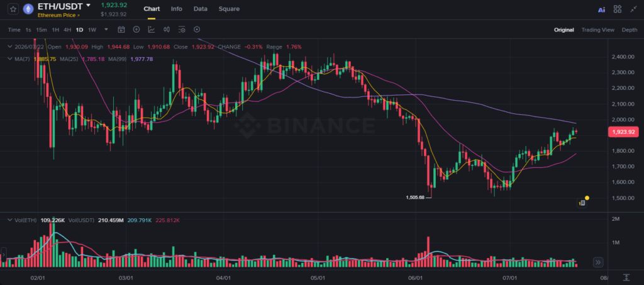Switch to the Info tab
Viewport: 644px width, 285px height.
click(177, 9)
